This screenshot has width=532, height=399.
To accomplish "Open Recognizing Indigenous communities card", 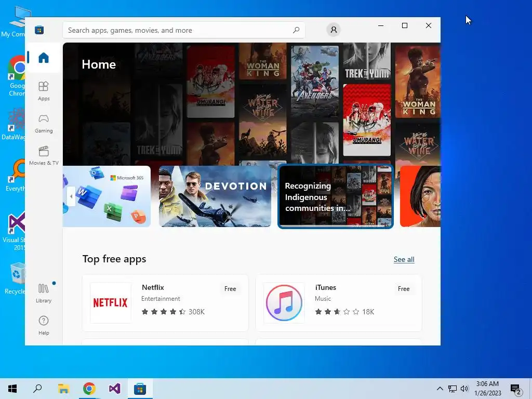I will [x=336, y=196].
